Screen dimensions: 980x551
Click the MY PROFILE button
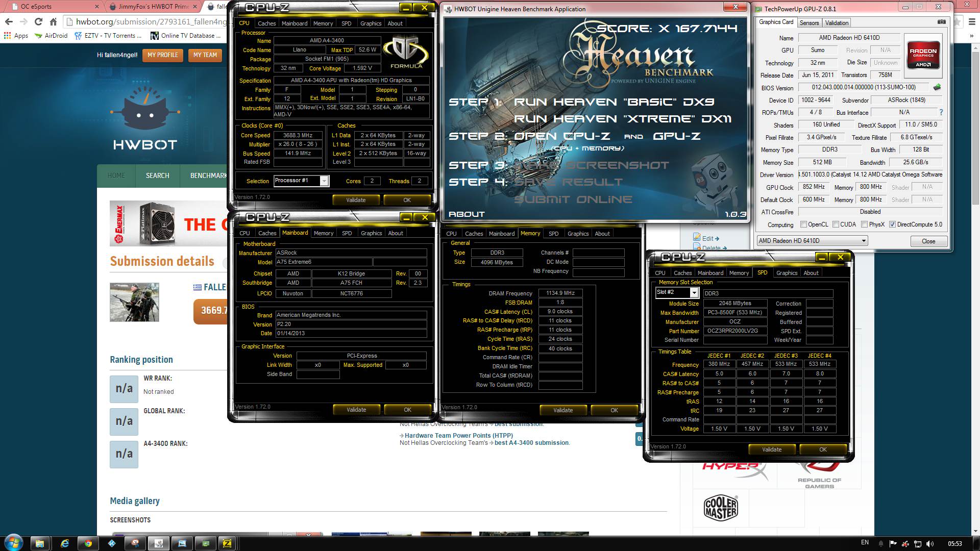(163, 55)
